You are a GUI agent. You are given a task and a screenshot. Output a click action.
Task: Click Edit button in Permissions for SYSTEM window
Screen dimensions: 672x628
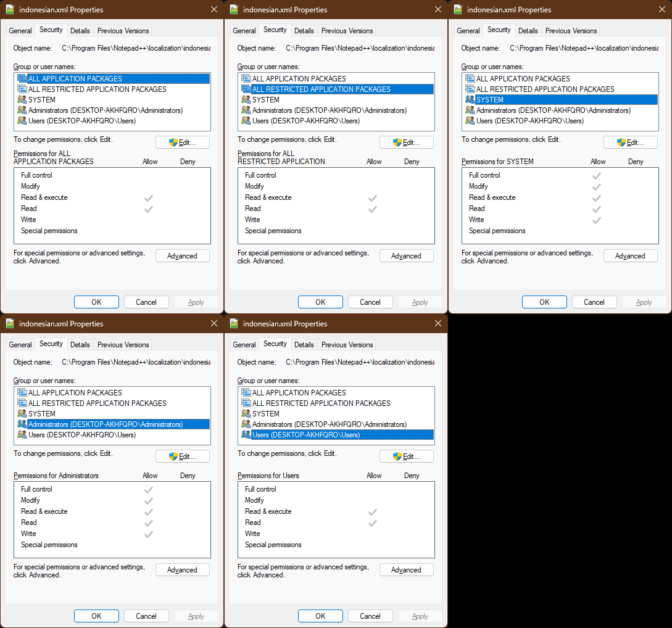coord(631,143)
